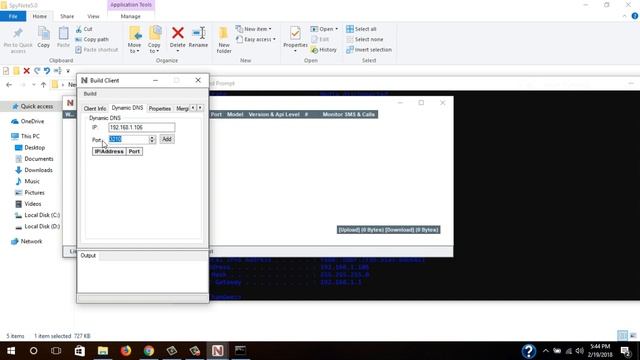Screen dimensions: 640x360
Task: Click Select all in Select group
Action: coord(361,29)
